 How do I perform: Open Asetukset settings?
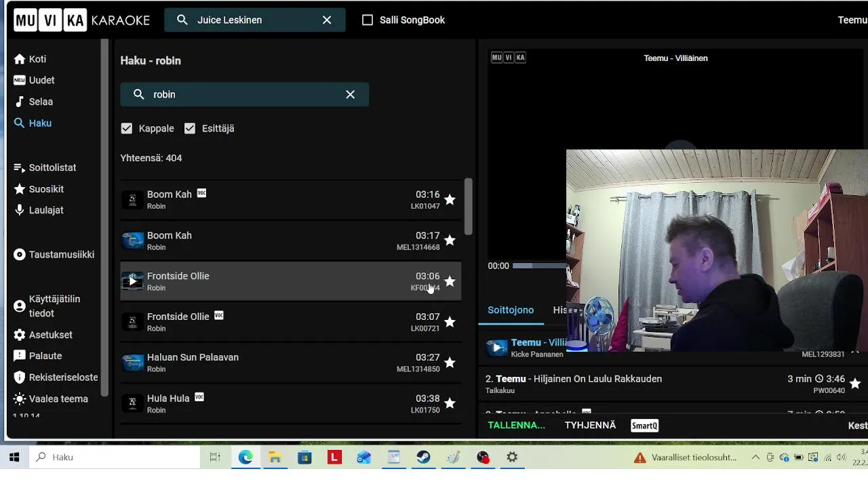click(x=43, y=335)
